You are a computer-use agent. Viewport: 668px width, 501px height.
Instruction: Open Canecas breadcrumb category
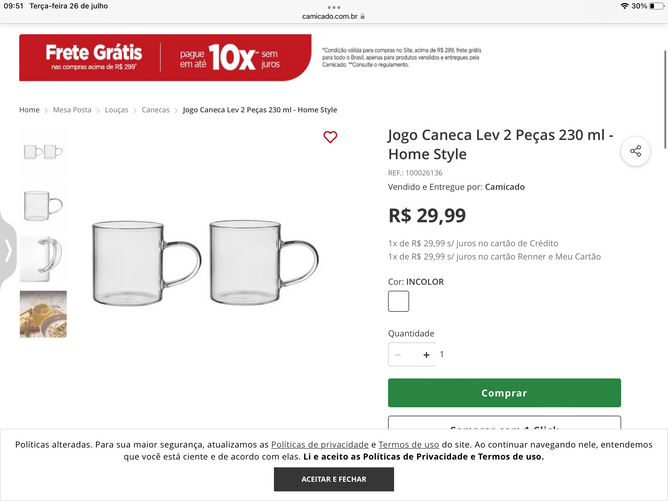click(155, 110)
